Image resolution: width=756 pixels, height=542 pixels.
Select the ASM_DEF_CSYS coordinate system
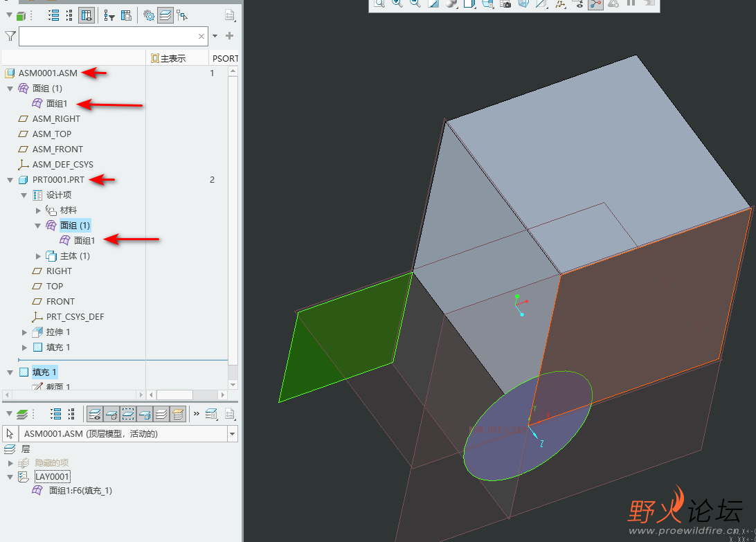tap(63, 165)
